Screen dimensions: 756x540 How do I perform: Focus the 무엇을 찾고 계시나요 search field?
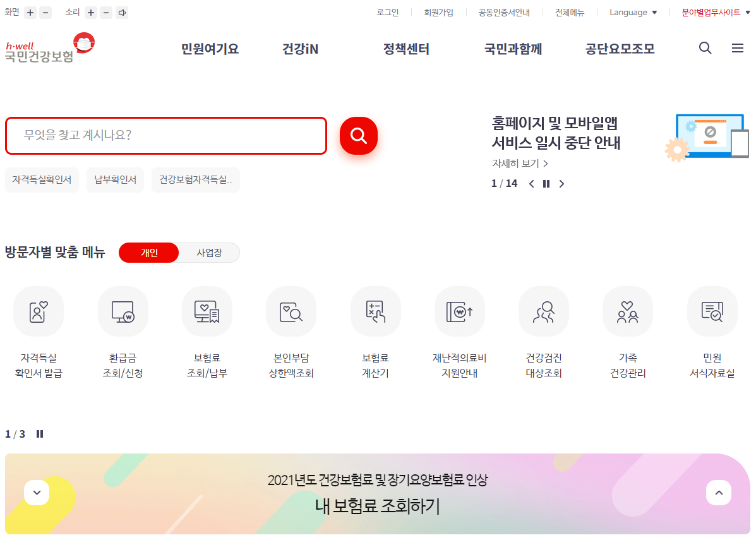166,136
